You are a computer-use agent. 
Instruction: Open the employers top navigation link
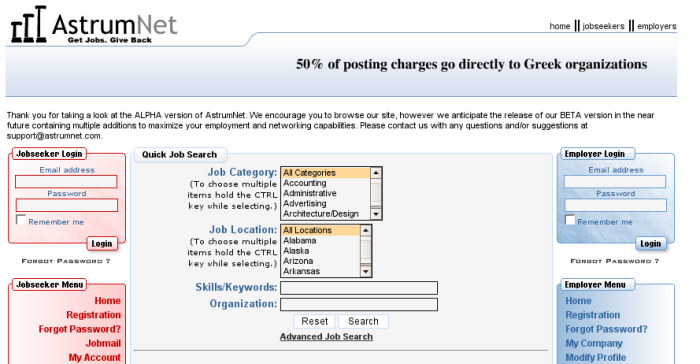click(657, 26)
